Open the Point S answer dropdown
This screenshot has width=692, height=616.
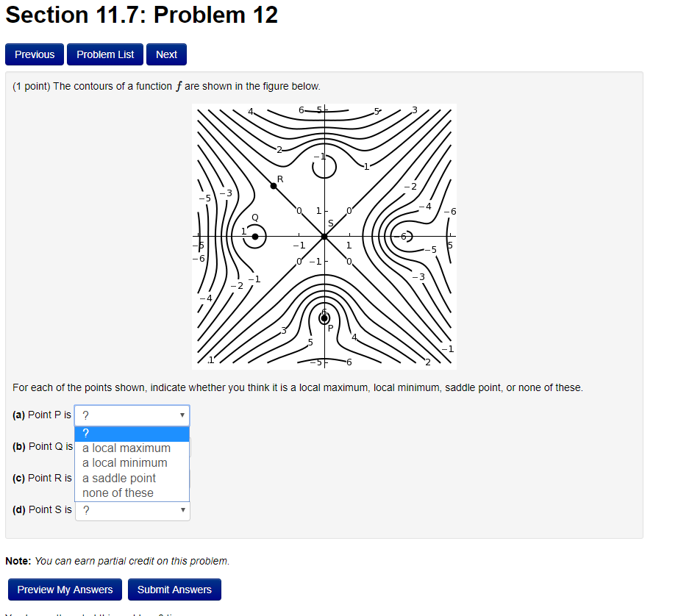(x=132, y=510)
